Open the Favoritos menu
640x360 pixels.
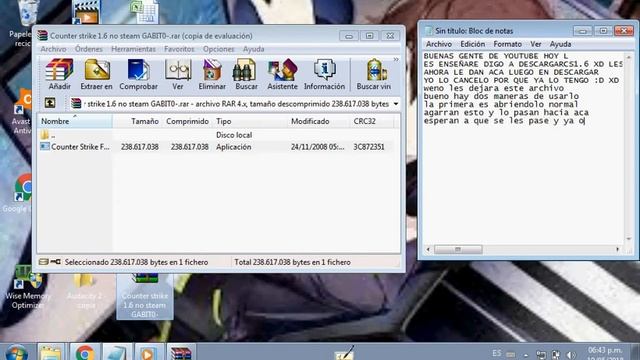pyautogui.click(x=179, y=49)
